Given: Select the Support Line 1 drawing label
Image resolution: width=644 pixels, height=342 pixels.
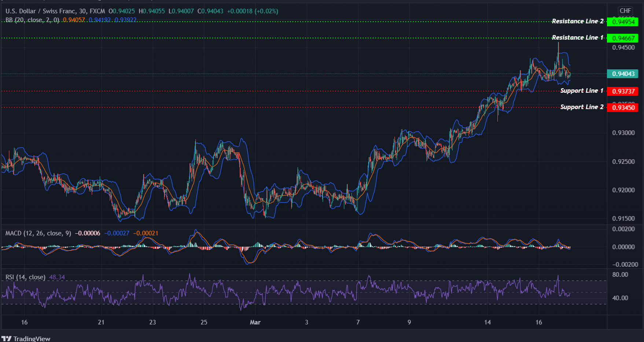Looking at the screenshot, I should tap(581, 91).
